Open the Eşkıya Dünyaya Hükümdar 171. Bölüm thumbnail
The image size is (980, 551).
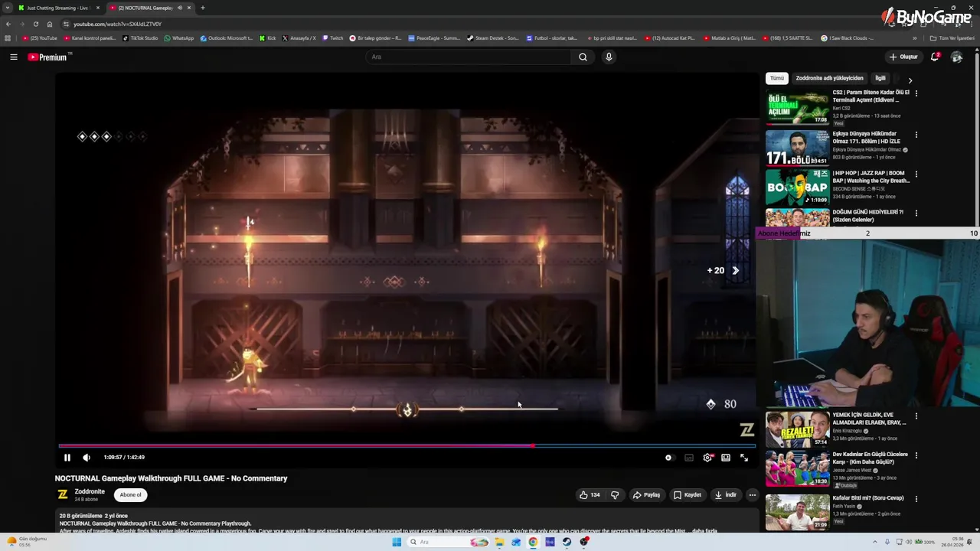797,148
